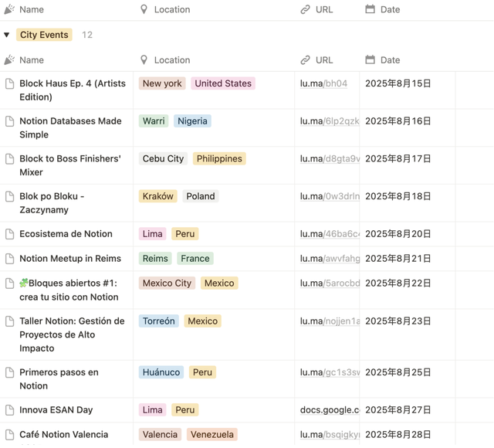Open the docs.google.c link for Innova ESAN Day
494x448 pixels.
330,410
